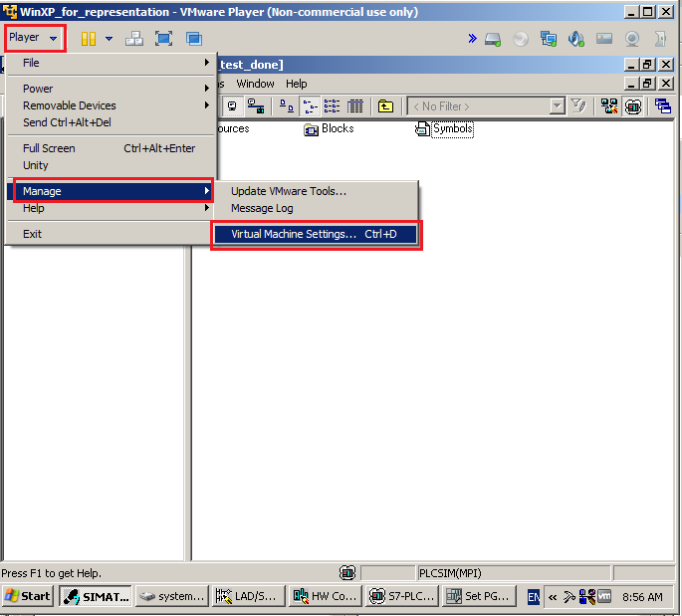682x616 pixels.
Task: Activate Unity mode toolbar icon
Action: pos(194,39)
